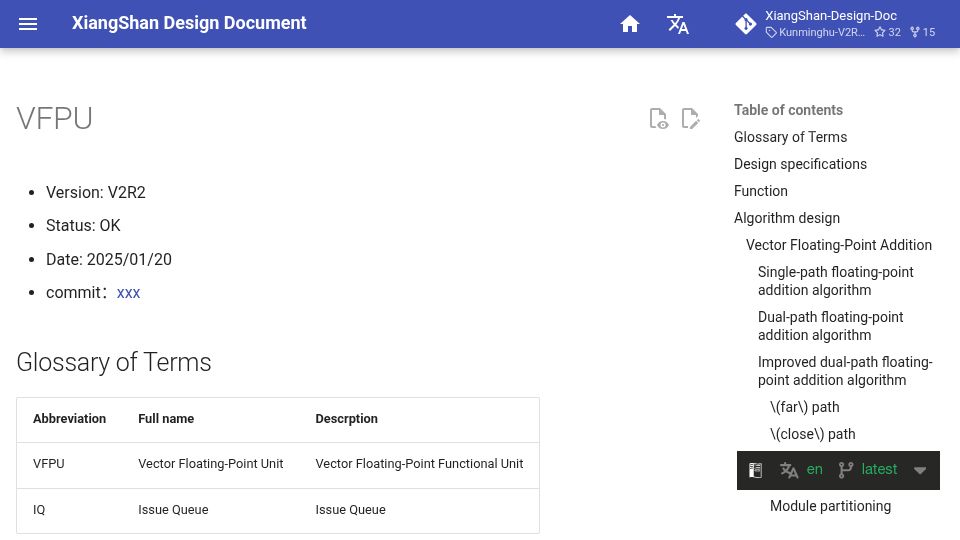Expand the version flyout caret arrow
The width and height of the screenshot is (960, 540).
[x=920, y=470]
